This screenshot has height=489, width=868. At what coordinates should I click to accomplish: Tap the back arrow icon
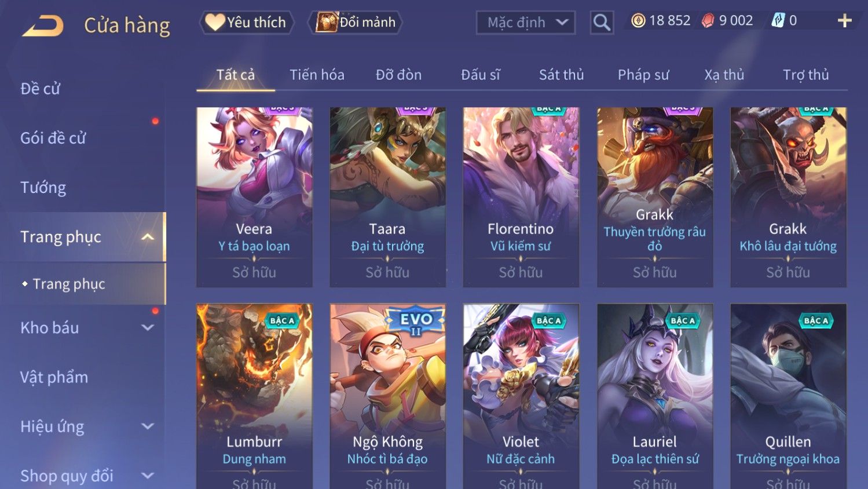point(43,25)
